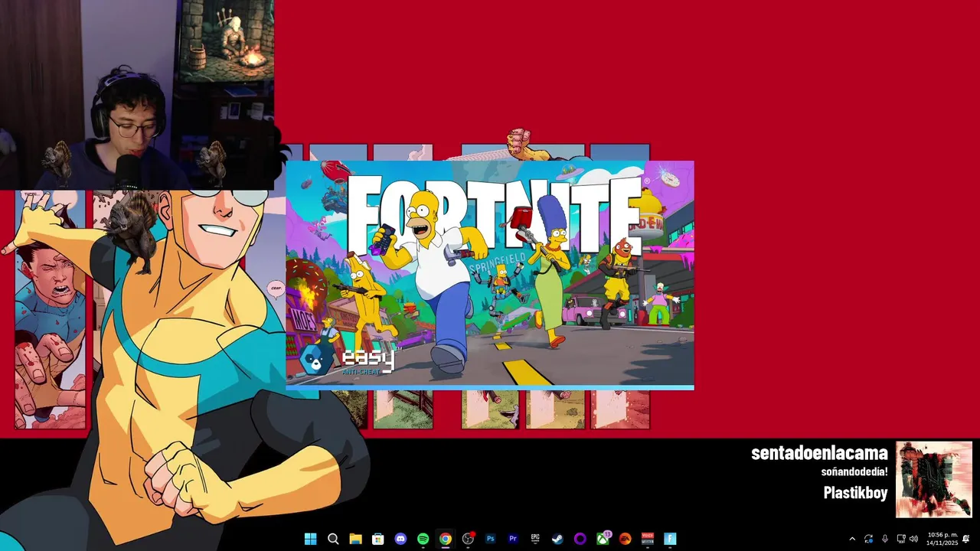Switch to Google Chrome window
The height and width of the screenshot is (551, 980).
(445, 539)
